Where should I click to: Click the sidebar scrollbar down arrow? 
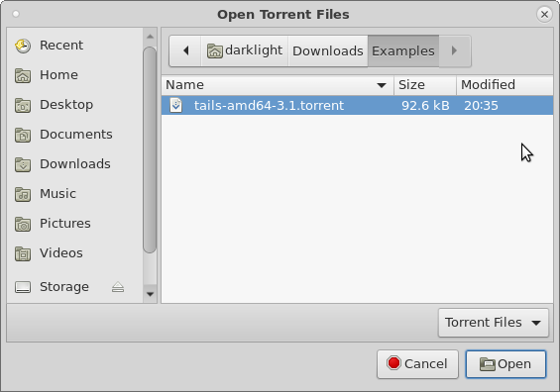pyautogui.click(x=150, y=294)
